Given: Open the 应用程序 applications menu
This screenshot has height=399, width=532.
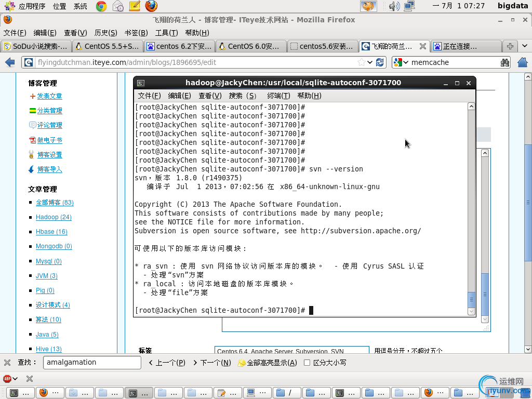Looking at the screenshot, I should point(32,6).
